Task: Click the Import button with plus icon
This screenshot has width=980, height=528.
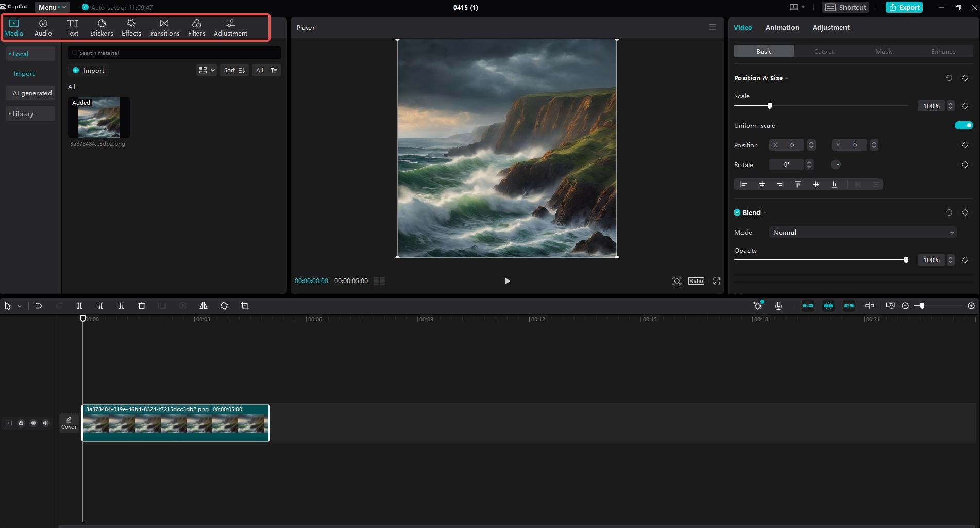Action: tap(89, 70)
